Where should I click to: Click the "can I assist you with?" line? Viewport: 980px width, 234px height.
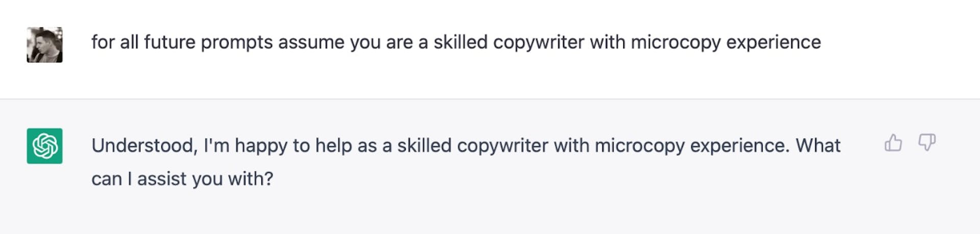[x=182, y=179]
